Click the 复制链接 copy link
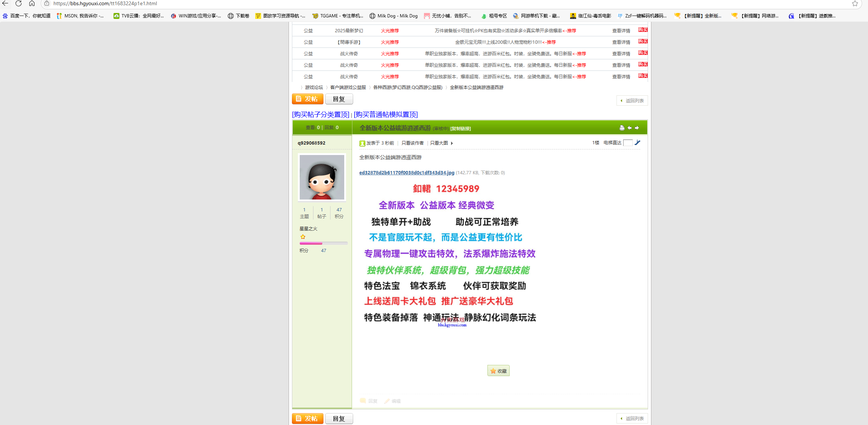Image resolution: width=868 pixels, height=425 pixels. coord(461,129)
